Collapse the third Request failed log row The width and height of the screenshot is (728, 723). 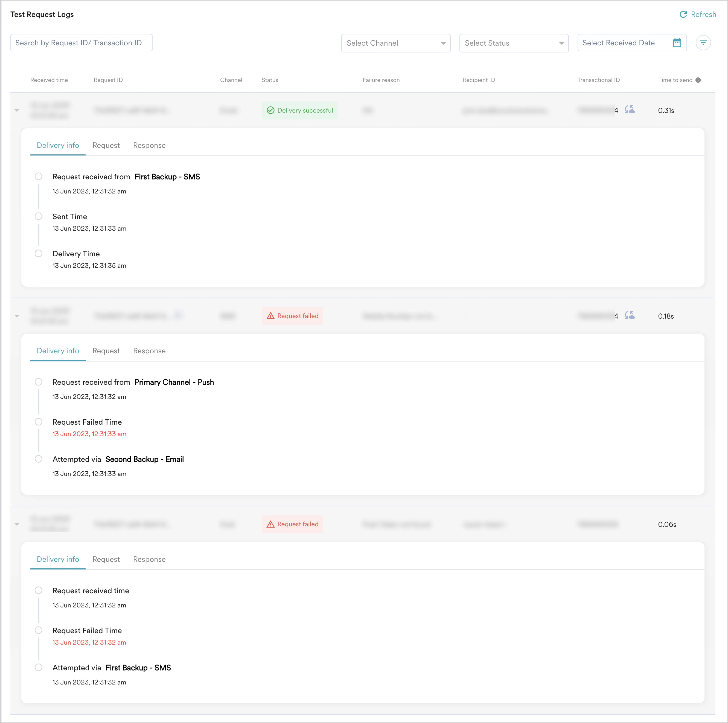point(17,524)
